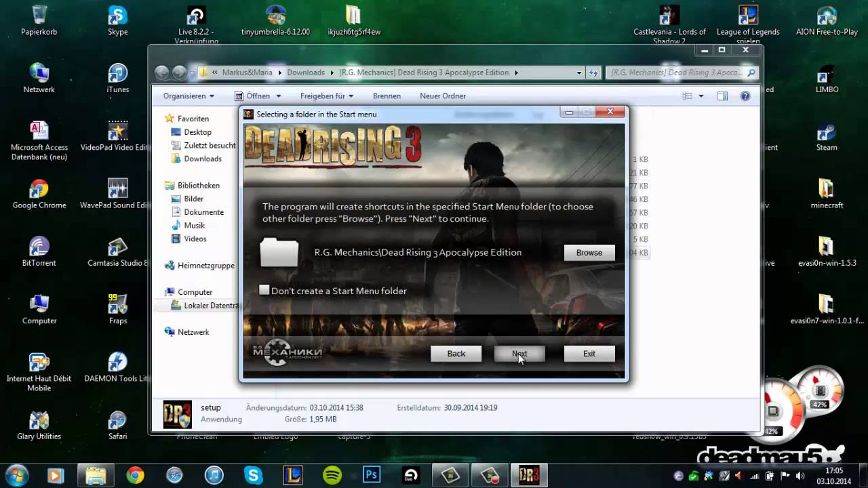Refresh the Explorer folder view

593,73
